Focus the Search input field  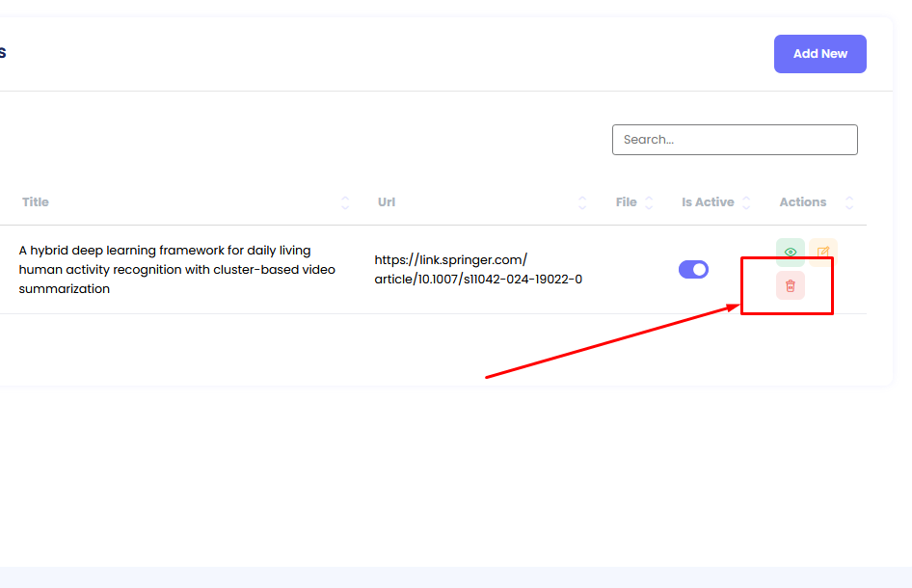click(x=735, y=140)
